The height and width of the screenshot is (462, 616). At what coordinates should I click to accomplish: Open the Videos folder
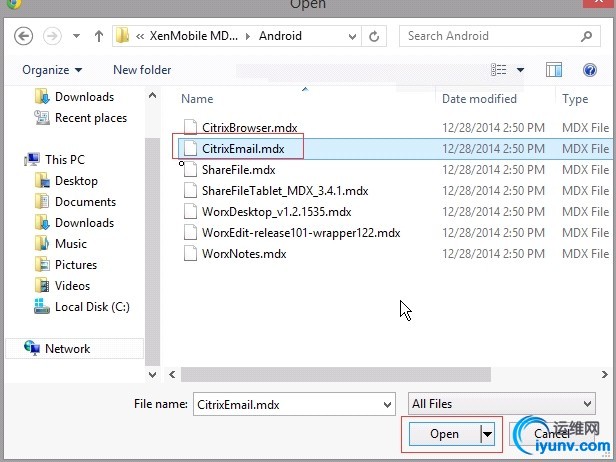[62, 286]
